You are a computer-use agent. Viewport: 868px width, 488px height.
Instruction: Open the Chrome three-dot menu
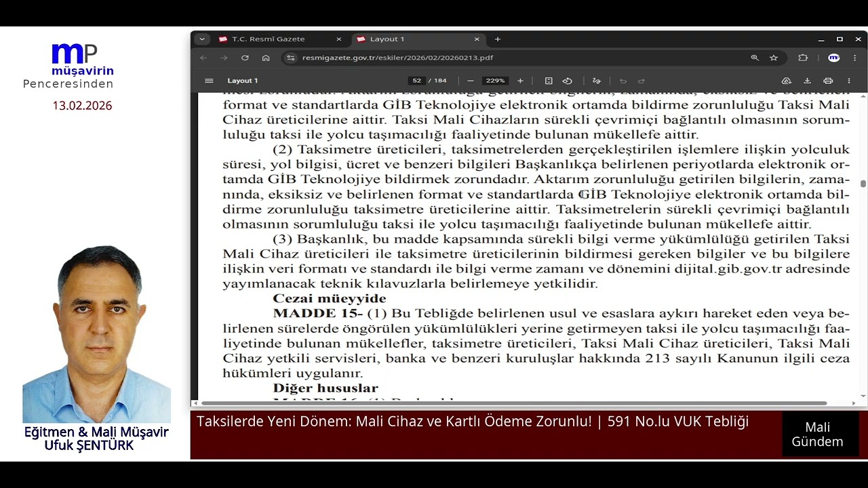[856, 58]
